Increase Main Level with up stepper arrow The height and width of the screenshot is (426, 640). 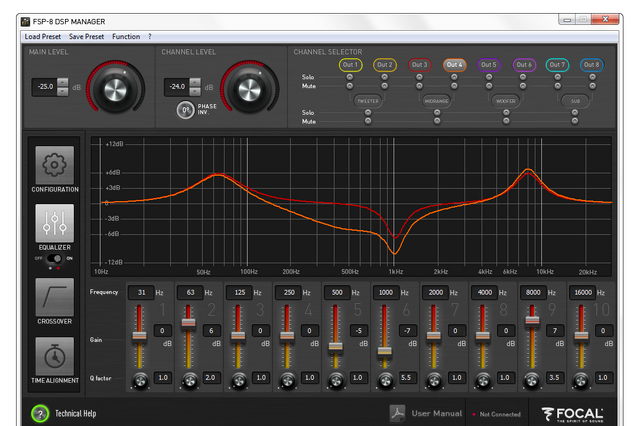coord(62,82)
